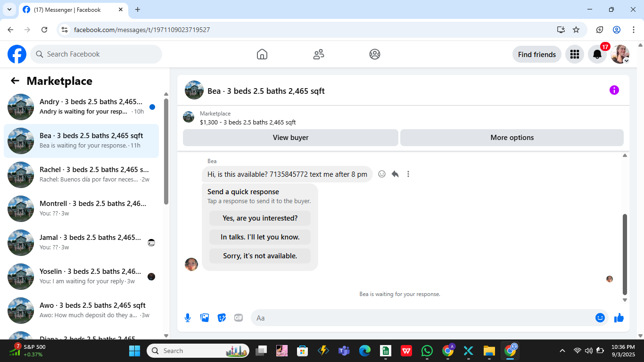Click More options button
Image resolution: width=644 pixels, height=362 pixels.
[x=512, y=138]
